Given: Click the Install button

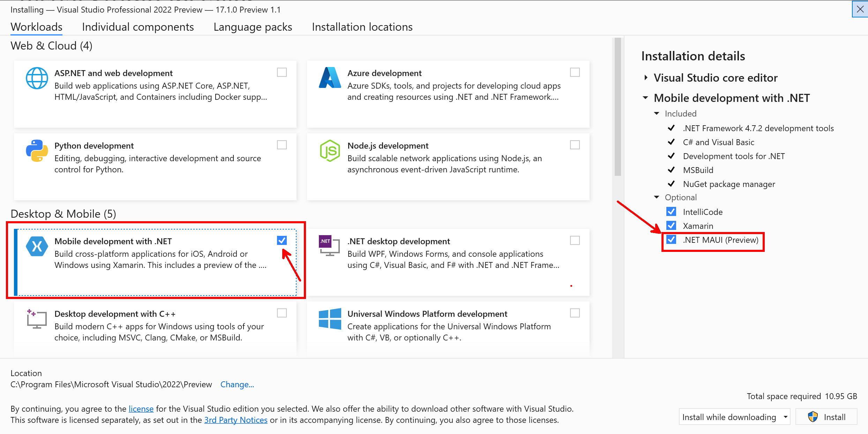Looking at the screenshot, I should coord(826,417).
